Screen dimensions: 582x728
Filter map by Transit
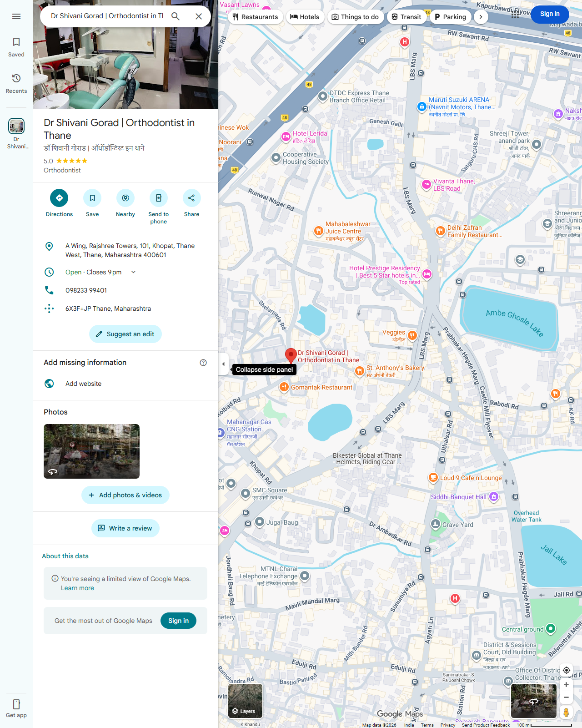[x=406, y=17]
